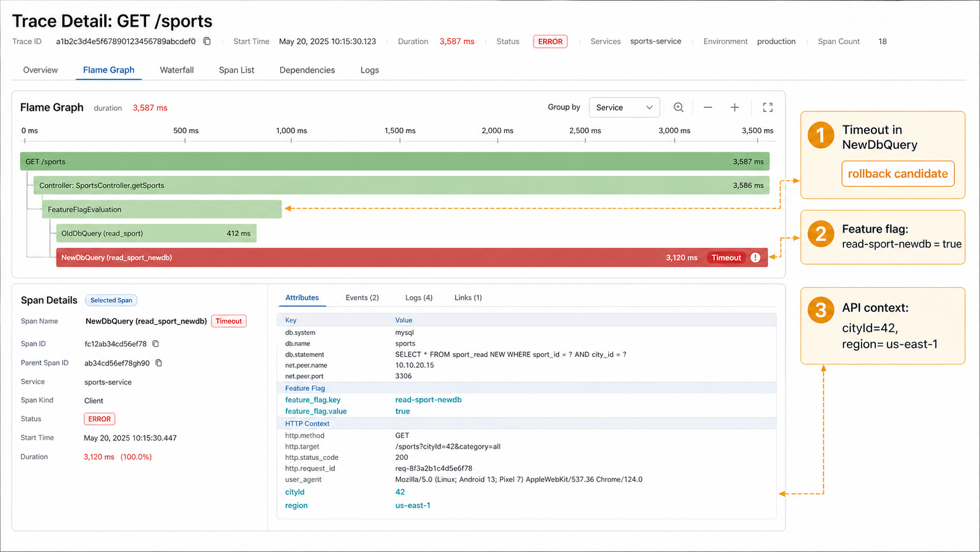
Task: Click the Key column header
Action: (291, 320)
